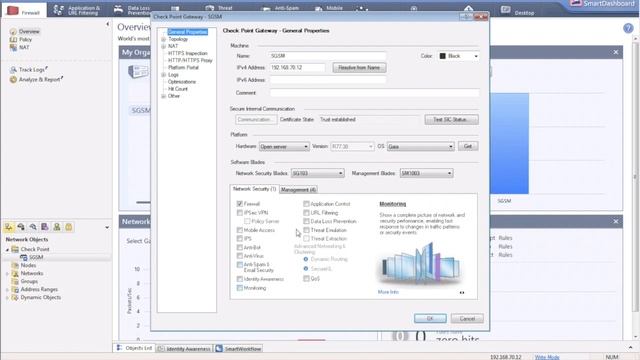Confirm the dialog with OK

(430, 318)
